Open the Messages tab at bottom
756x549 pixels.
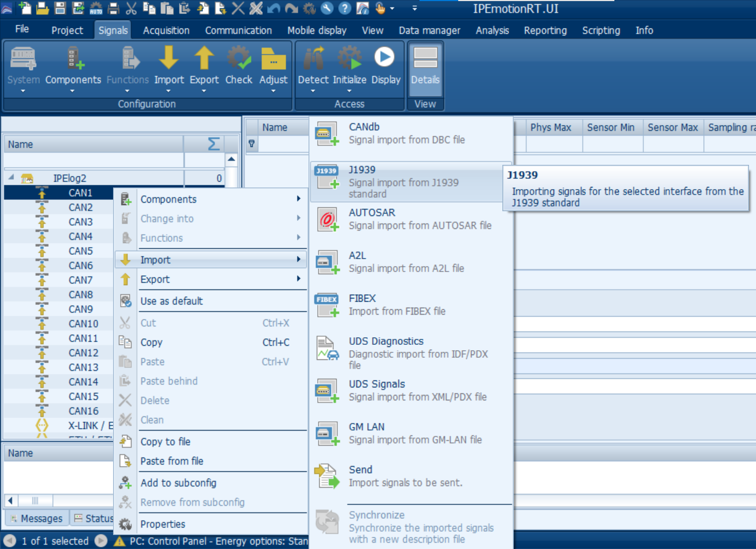click(37, 518)
